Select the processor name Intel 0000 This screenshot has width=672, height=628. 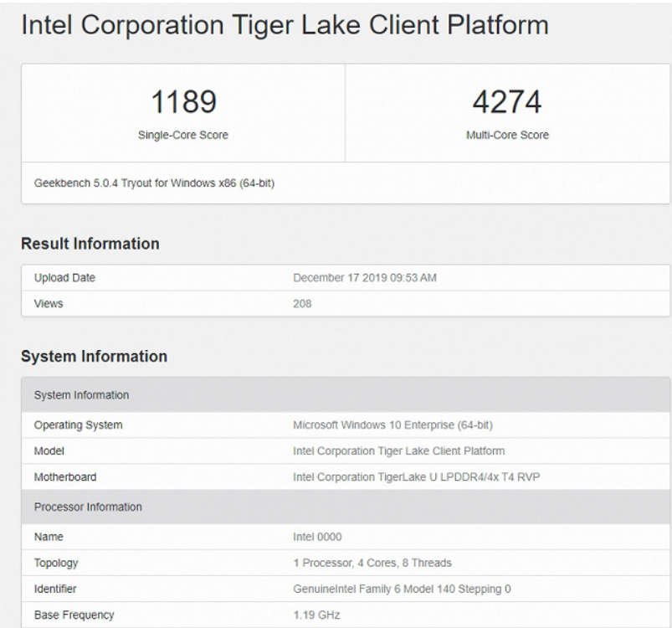(x=317, y=537)
